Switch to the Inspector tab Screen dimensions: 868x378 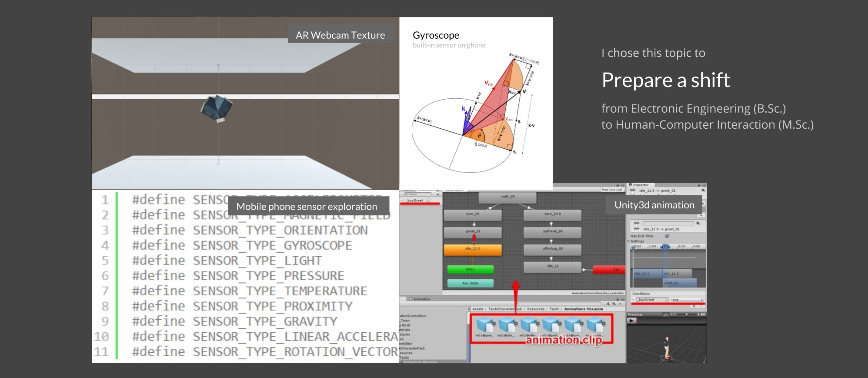pos(639,185)
